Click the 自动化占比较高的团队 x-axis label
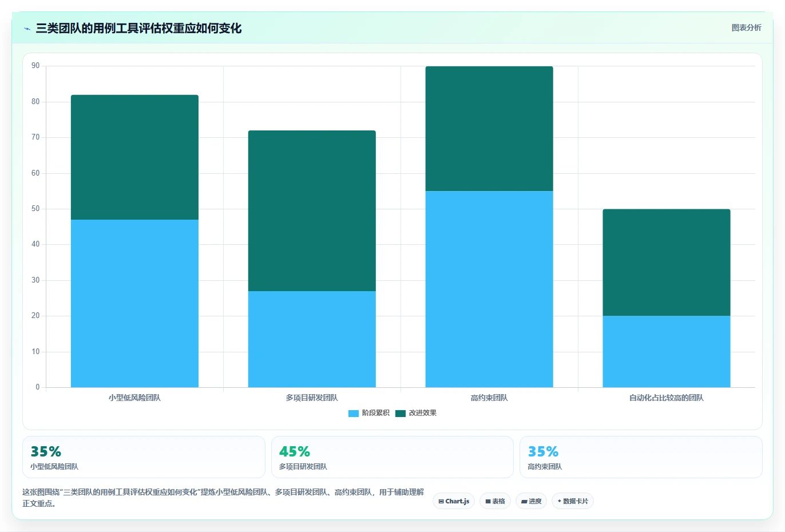785x532 pixels. tap(667, 398)
